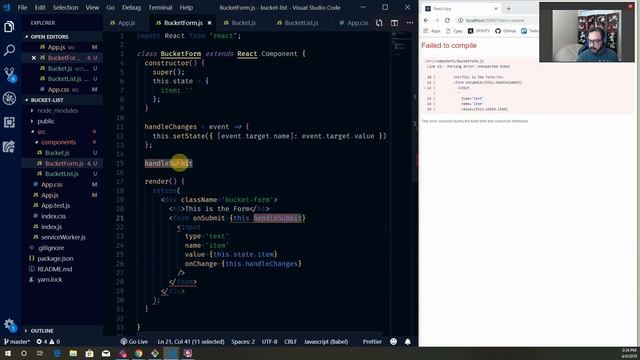Open the File menu

22,7
